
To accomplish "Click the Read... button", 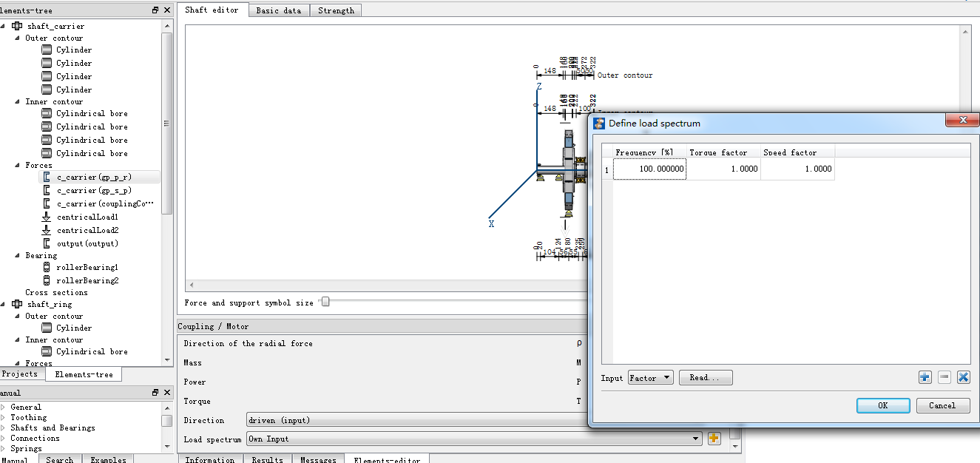I will (x=706, y=377).
